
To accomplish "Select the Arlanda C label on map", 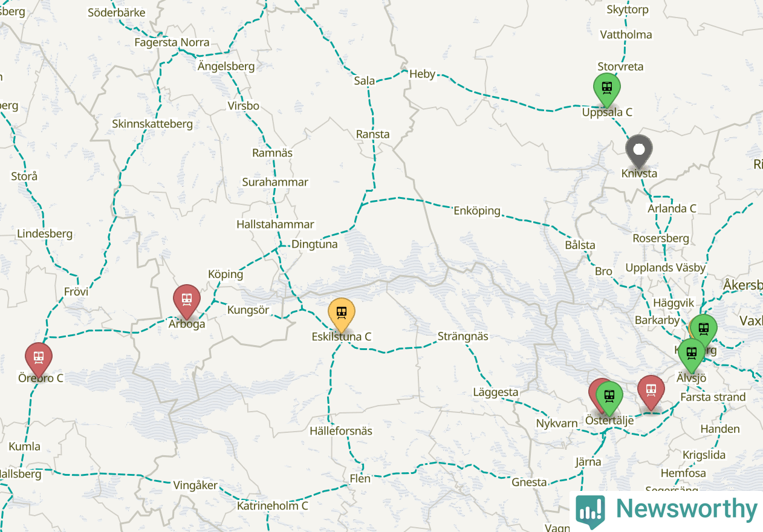I will 672,209.
